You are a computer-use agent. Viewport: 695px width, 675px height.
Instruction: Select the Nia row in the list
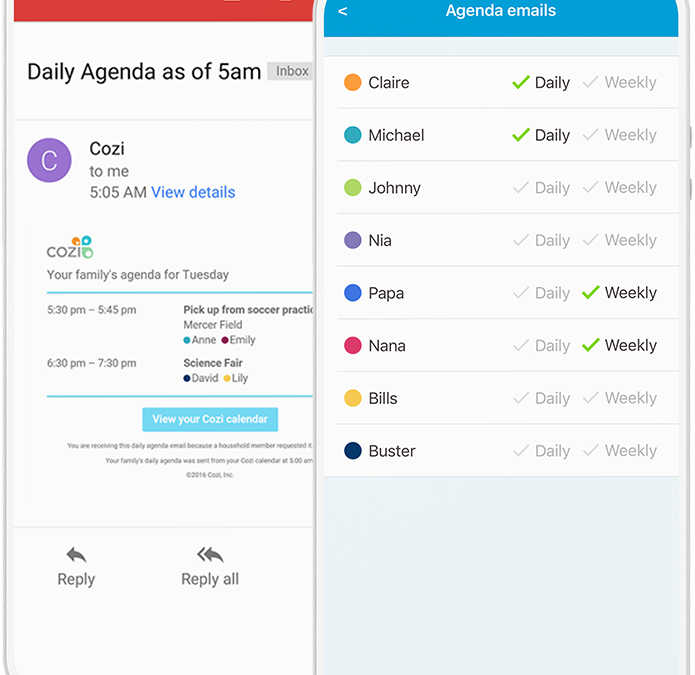pos(501,240)
